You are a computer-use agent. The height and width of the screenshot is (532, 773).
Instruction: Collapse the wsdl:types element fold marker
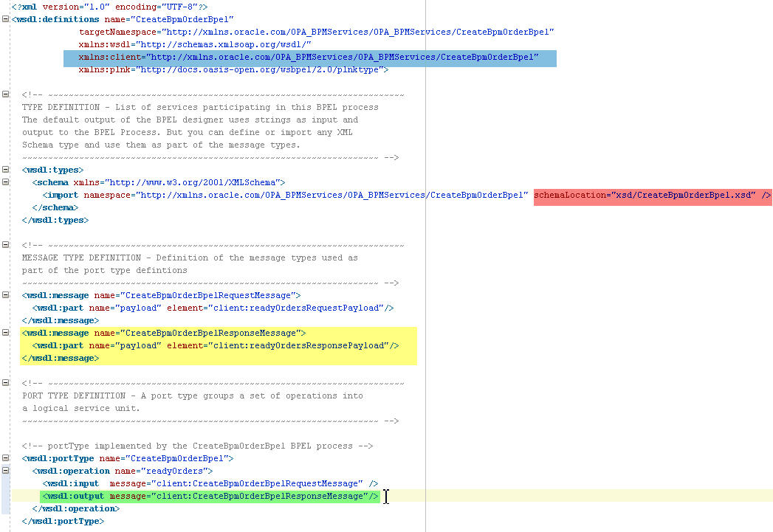[x=5, y=169]
